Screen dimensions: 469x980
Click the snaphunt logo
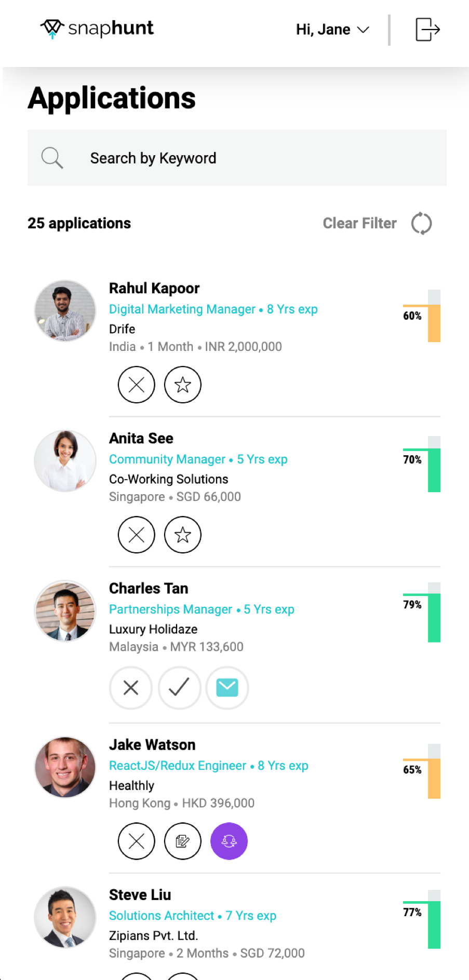97,29
